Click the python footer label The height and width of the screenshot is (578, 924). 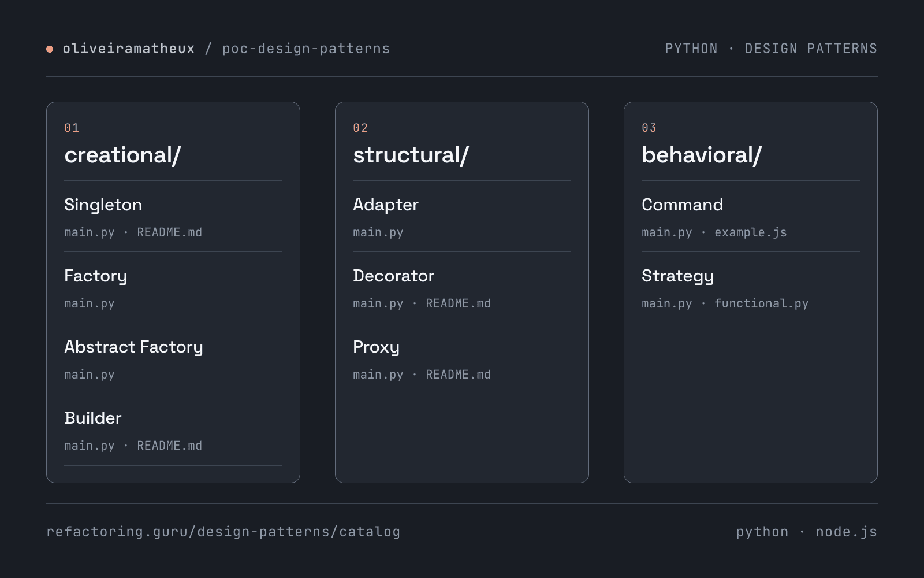(x=762, y=532)
